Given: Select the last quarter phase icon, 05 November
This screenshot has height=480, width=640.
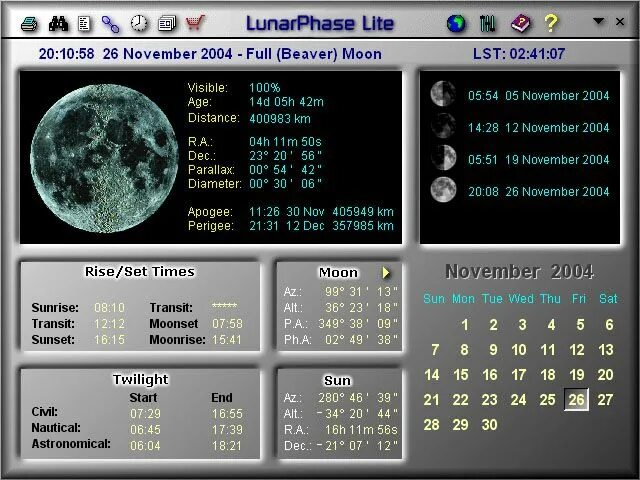Looking at the screenshot, I should coord(443,93).
